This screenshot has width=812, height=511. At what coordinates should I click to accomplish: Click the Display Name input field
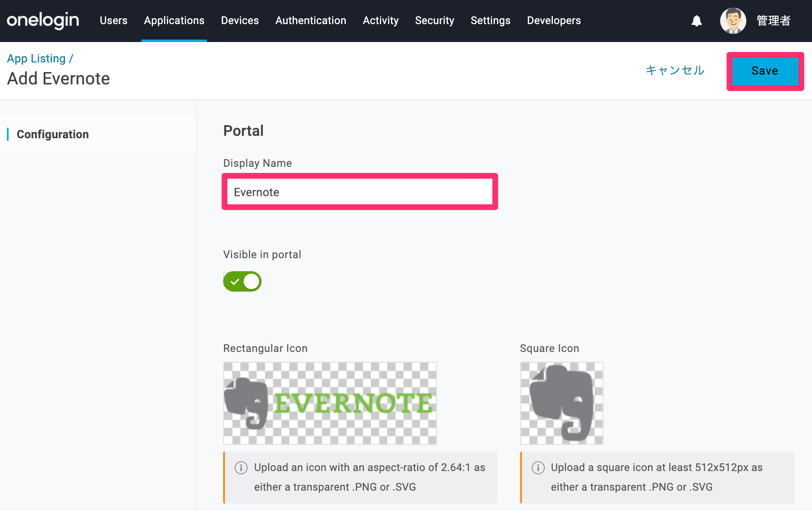[x=359, y=192]
